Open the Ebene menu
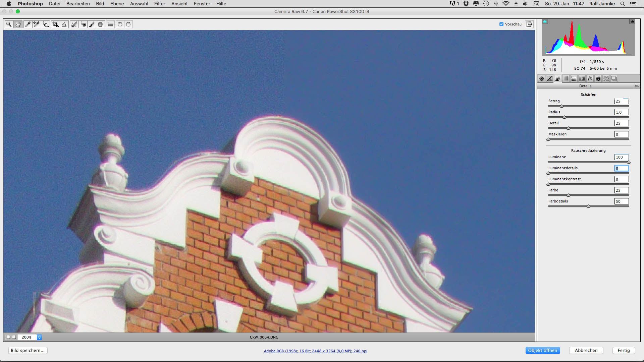Image resolution: width=644 pixels, height=362 pixels. pyautogui.click(x=117, y=4)
